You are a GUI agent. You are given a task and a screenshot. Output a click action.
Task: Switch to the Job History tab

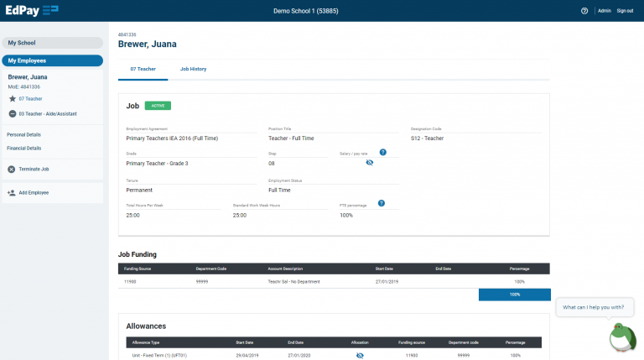pos(193,69)
